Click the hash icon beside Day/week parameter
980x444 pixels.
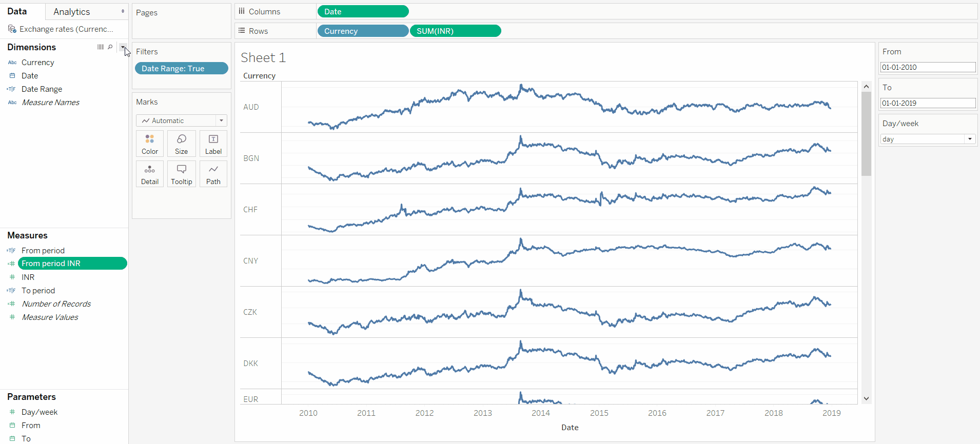click(12, 412)
